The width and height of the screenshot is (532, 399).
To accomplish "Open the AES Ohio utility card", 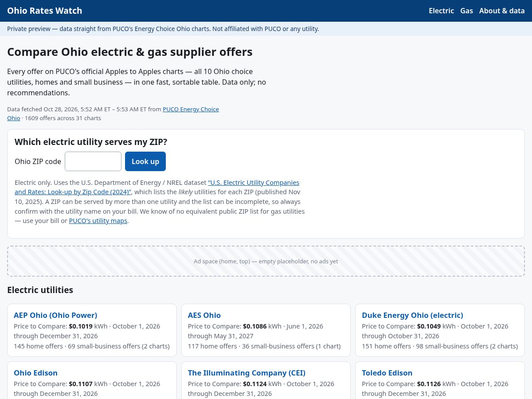I will click(266, 330).
